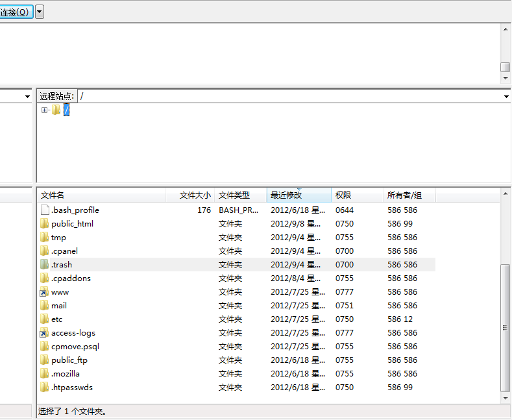The width and height of the screenshot is (512, 420).
Task: Expand the root folder tree node
Action: tap(44, 110)
